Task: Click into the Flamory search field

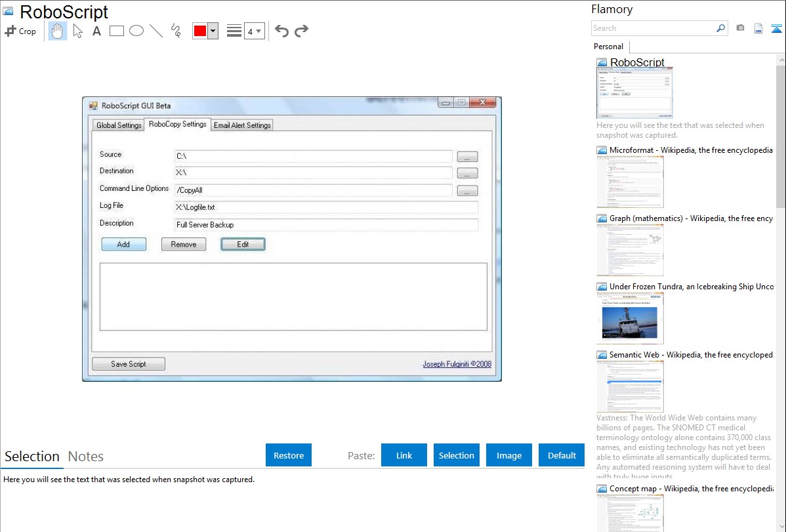Action: tap(653, 28)
